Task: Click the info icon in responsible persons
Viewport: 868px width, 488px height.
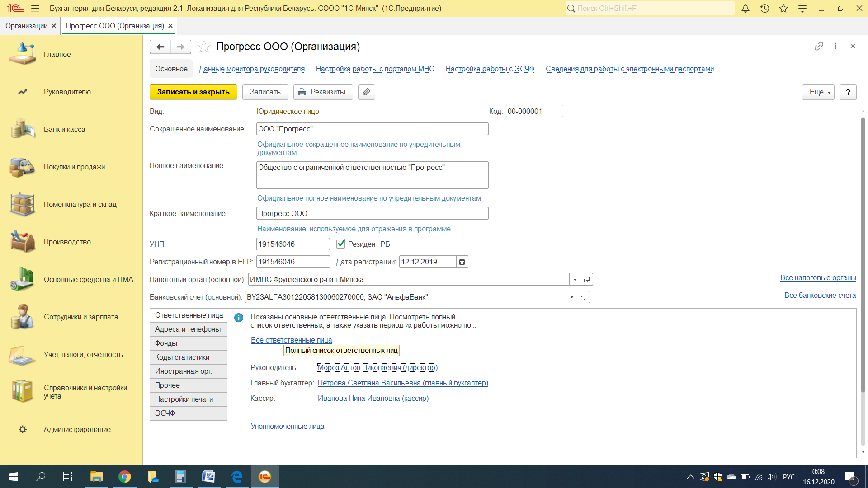Action: point(239,318)
